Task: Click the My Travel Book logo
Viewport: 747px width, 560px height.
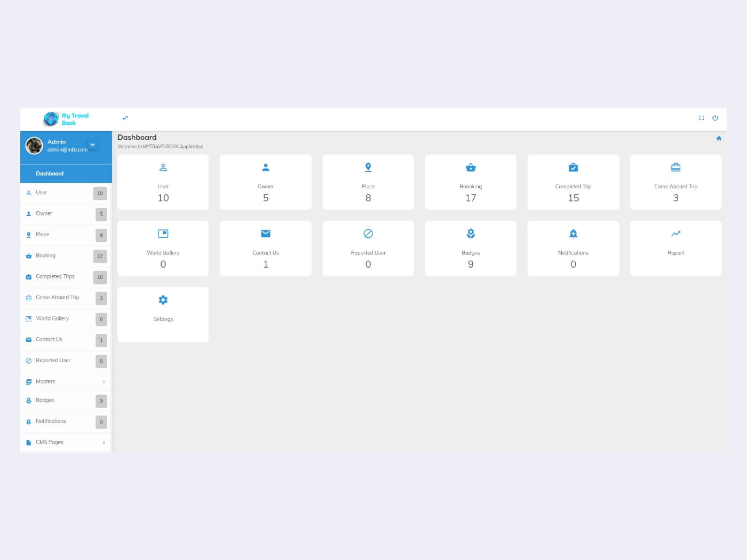Action: point(66,119)
